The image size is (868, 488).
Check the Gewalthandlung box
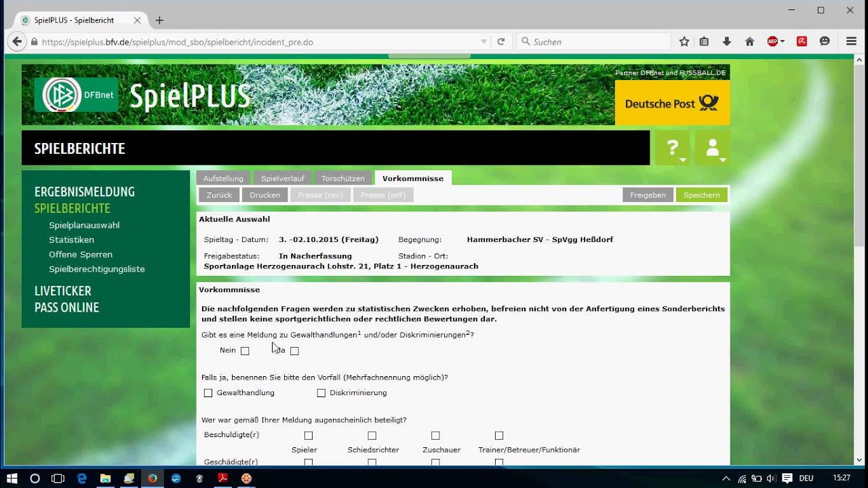coord(208,393)
